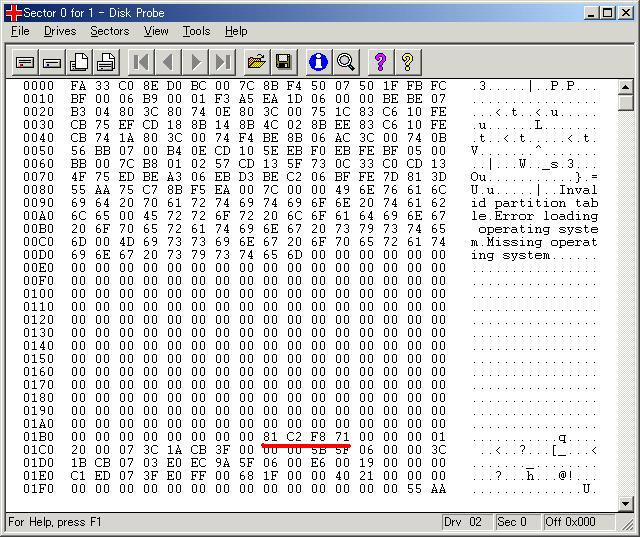Click the first drive icon in toolbar
This screenshot has width=640, height=537.
(25, 62)
